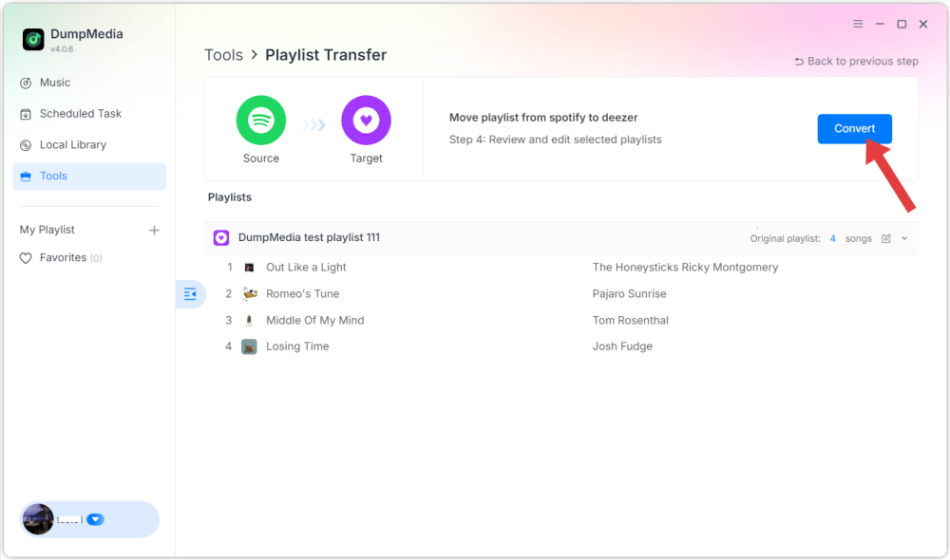The image size is (950, 560).
Task: Open the edit playlist icon next to songs count
Action: 885,238
